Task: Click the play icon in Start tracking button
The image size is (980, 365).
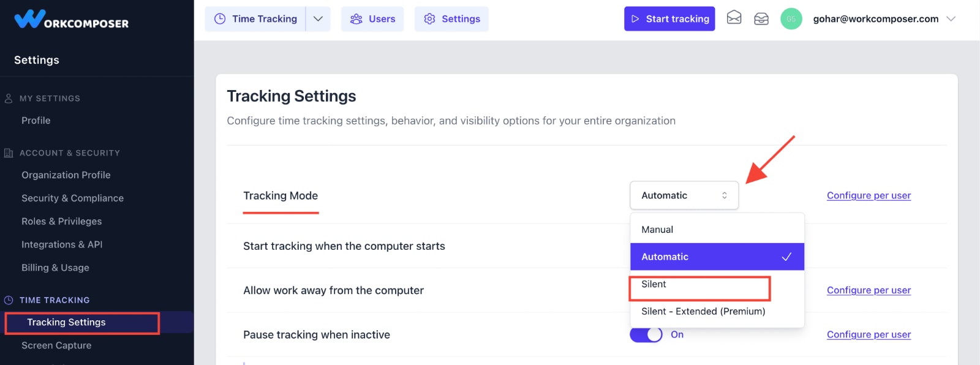Action: click(x=635, y=19)
